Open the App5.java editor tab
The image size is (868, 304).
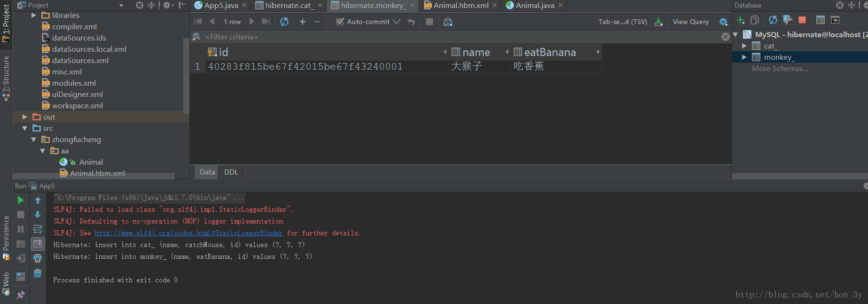tap(220, 6)
